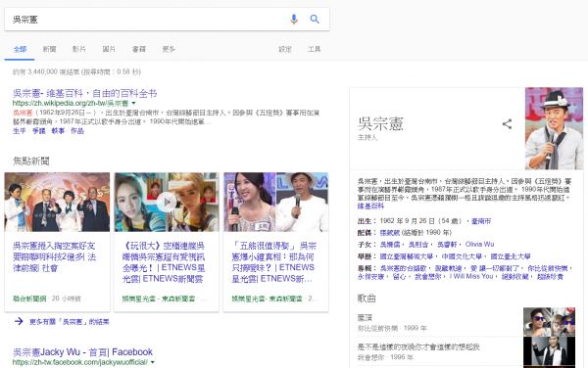Screen dimensions: 588x368
Task: Select the 全部 (All) tab
Action: [20, 49]
